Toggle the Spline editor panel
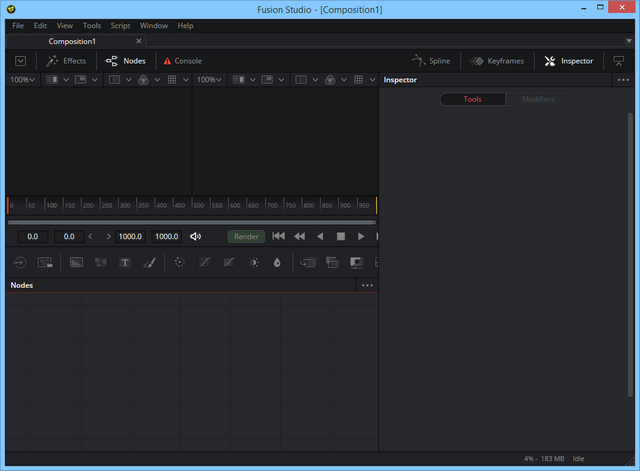The width and height of the screenshot is (640, 471). point(432,61)
